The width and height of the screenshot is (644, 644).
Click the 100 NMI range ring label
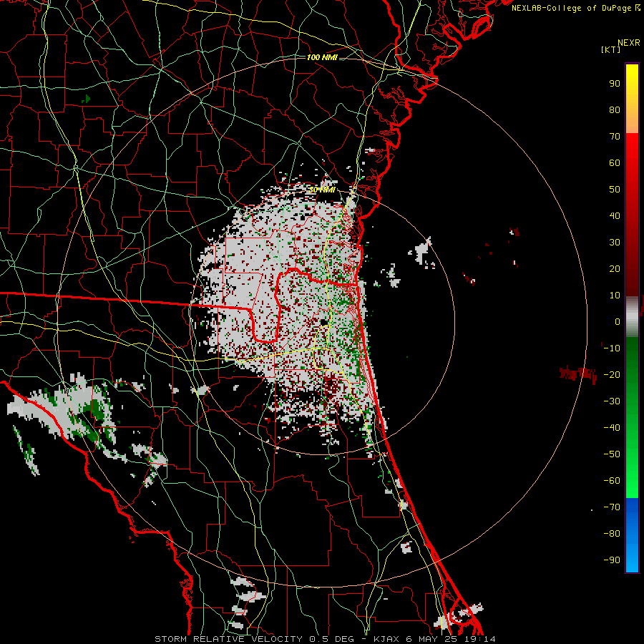(x=322, y=57)
